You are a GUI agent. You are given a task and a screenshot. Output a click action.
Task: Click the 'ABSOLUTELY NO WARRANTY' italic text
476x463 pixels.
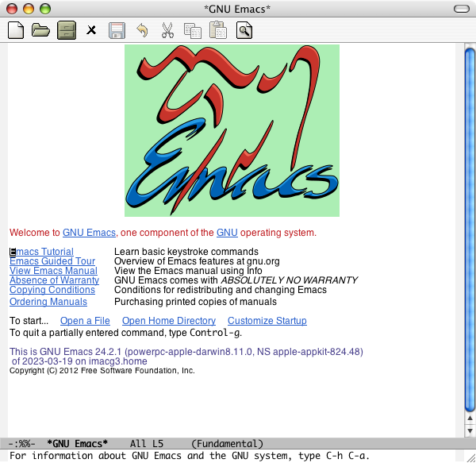[289, 280]
